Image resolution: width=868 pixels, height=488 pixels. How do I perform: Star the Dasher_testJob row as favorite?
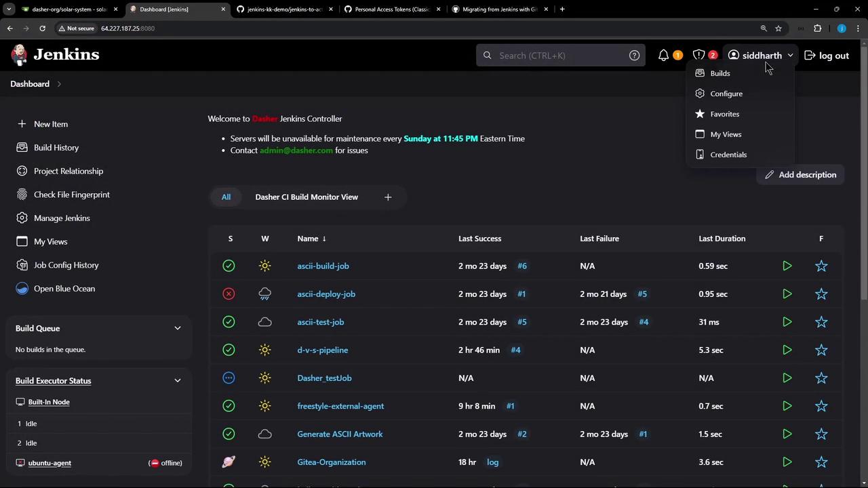(821, 378)
